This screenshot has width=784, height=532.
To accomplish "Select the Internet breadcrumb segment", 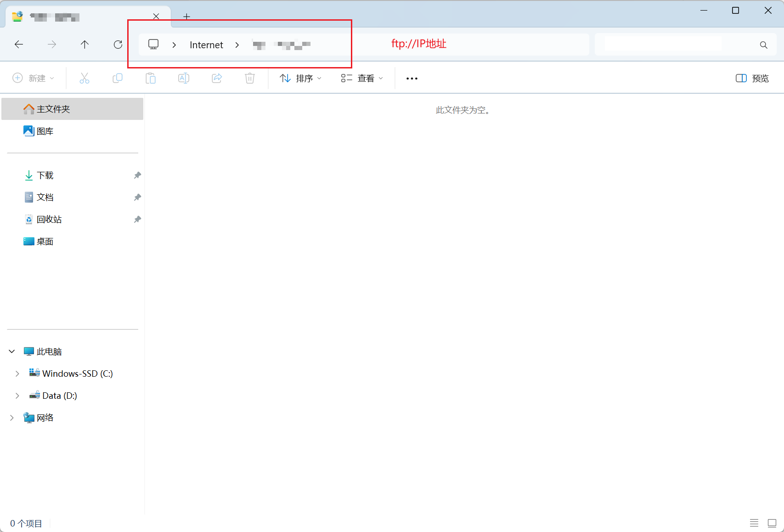I will tap(206, 45).
